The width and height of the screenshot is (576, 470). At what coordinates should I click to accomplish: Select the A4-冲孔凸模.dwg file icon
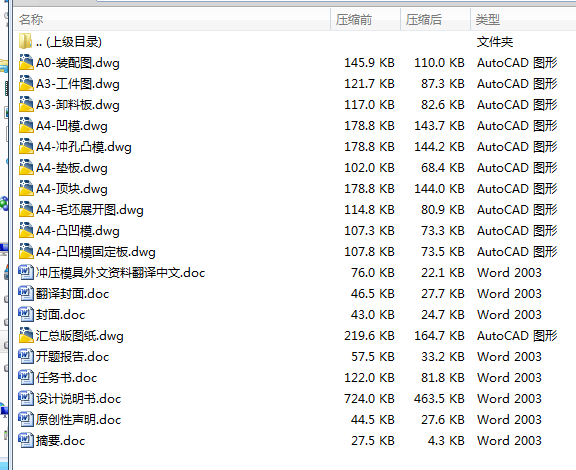(x=26, y=146)
